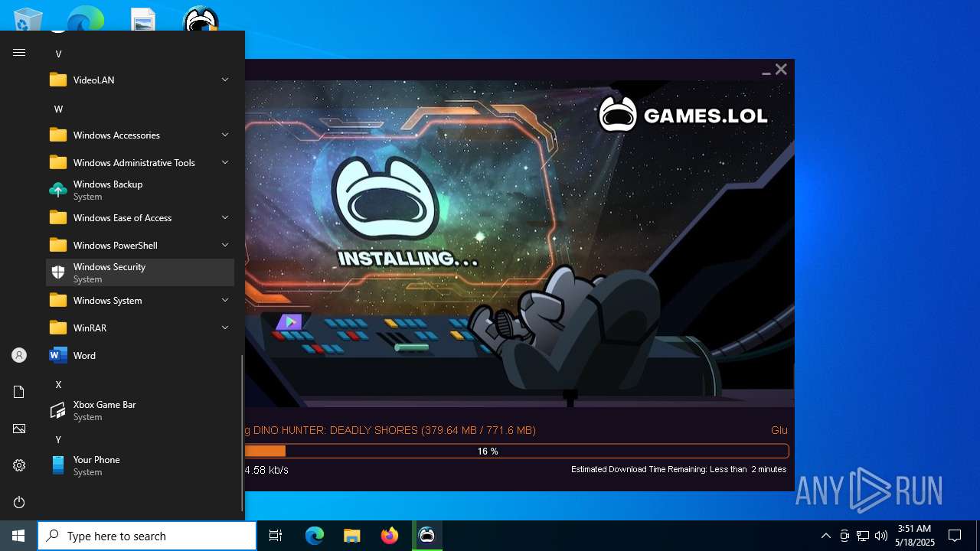This screenshot has width=980, height=551.
Task: Click the Estimated Download Time Remaining text
Action: (x=678, y=469)
